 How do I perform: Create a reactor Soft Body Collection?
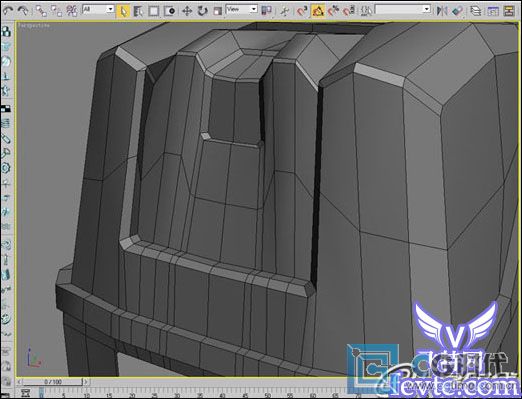pos(6,61)
